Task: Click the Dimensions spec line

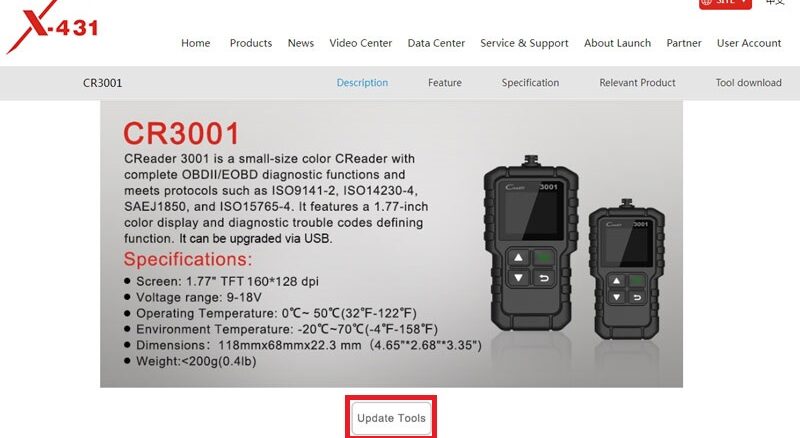Action: pos(303,345)
